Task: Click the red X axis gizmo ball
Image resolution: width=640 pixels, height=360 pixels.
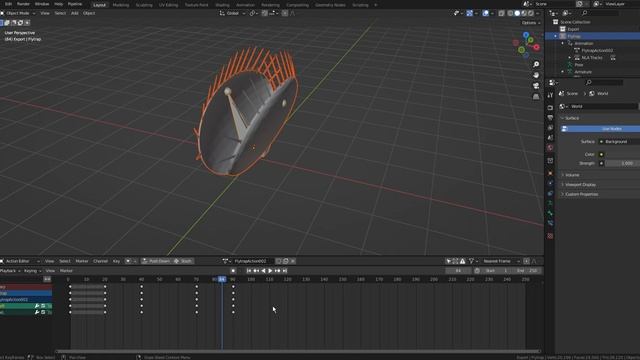Action: coord(536,47)
